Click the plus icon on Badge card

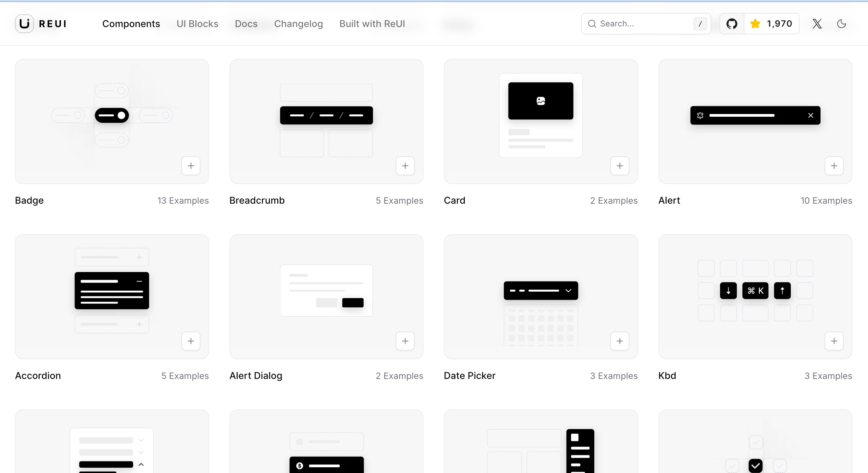pos(191,166)
